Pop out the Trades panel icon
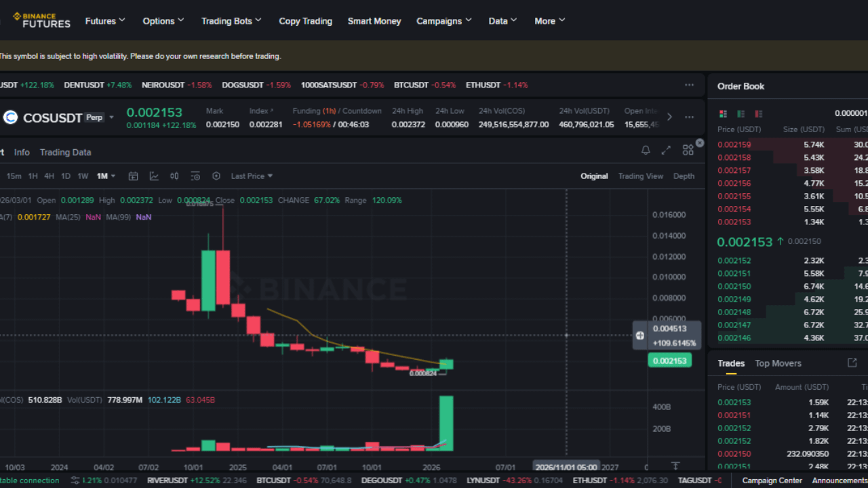Viewport: 868px width, 488px height. coord(852,363)
